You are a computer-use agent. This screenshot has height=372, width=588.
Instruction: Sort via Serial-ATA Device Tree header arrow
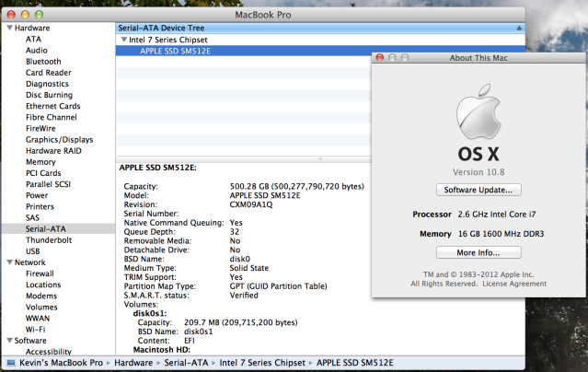click(519, 28)
